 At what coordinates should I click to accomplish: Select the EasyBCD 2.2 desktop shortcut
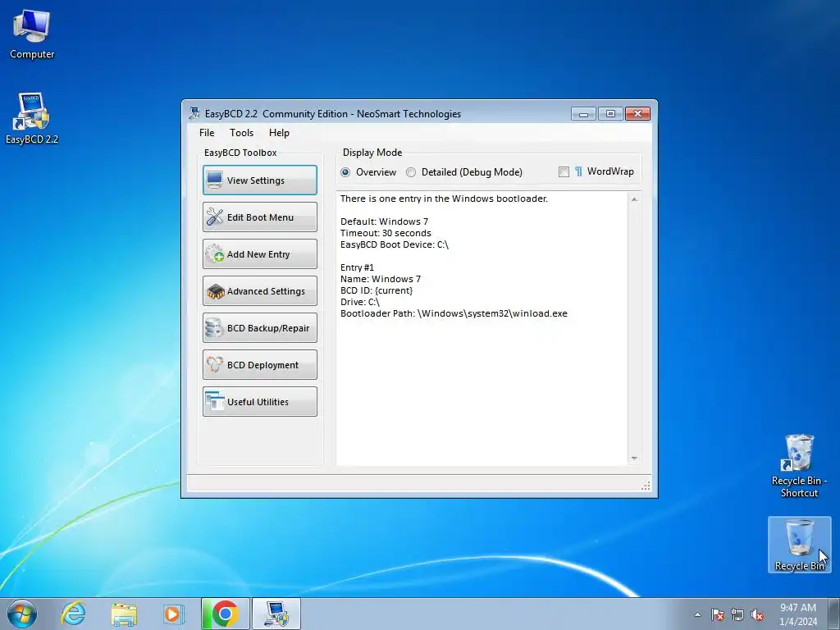coord(32,119)
